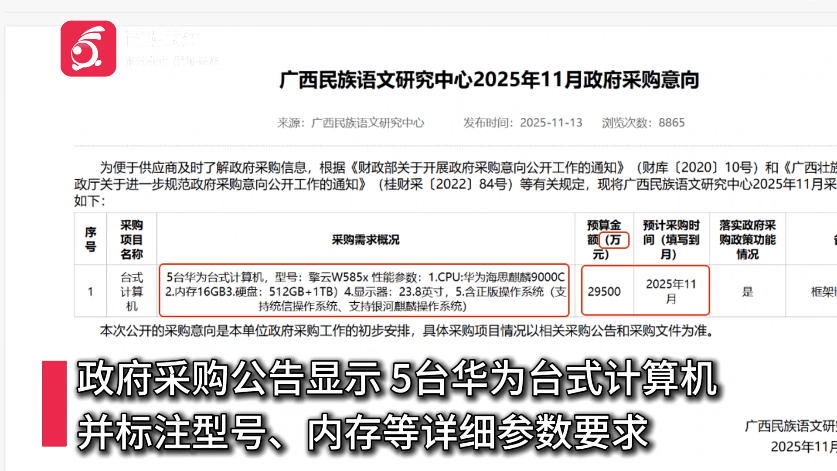This screenshot has width=837, height=471.
Task: Click the source text 来源: 广西民族语文研究中心
Action: coord(351,123)
